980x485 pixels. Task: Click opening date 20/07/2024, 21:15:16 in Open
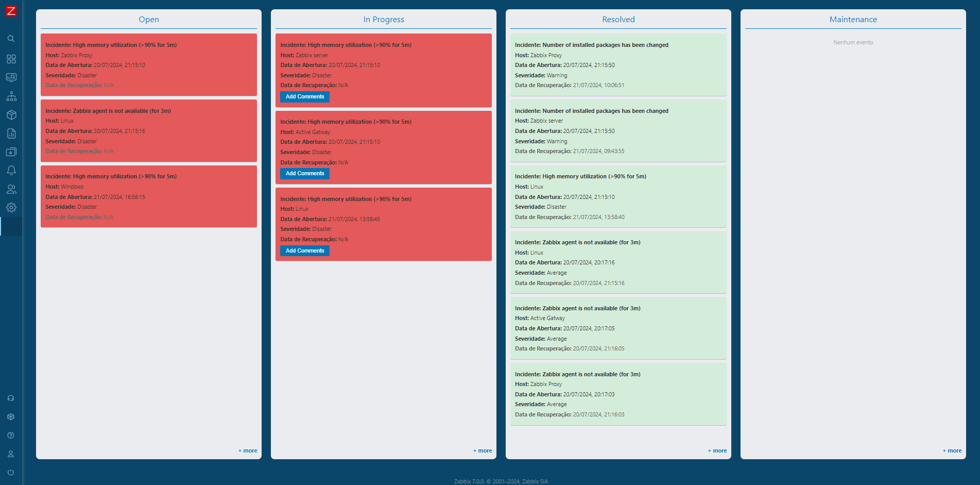(119, 131)
